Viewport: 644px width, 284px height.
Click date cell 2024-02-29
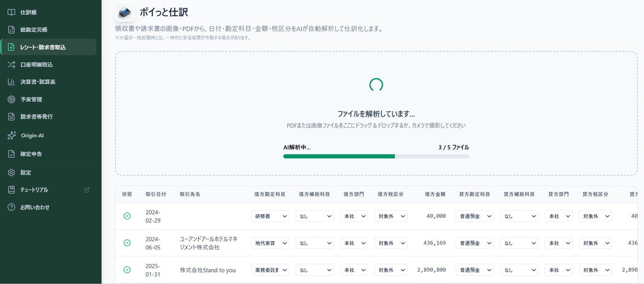point(153,216)
